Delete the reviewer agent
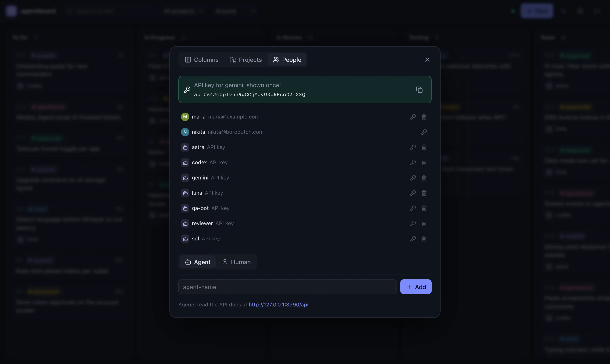 424,223
